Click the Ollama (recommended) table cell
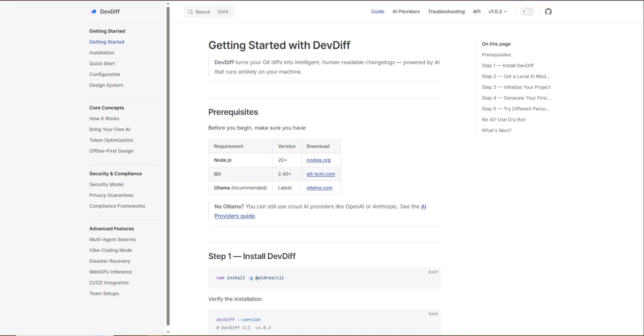This screenshot has width=644, height=336. point(241,188)
